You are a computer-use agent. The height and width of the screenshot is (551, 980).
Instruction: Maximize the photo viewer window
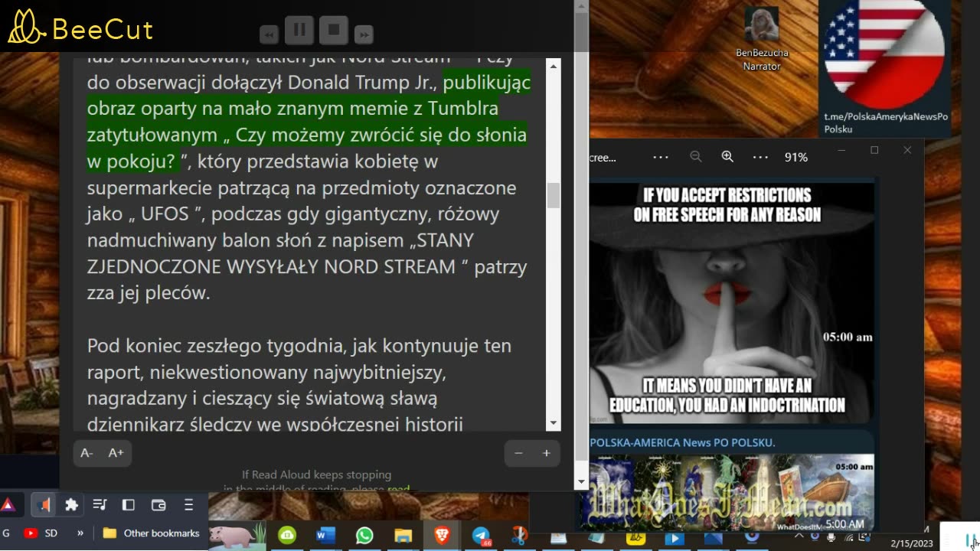[x=874, y=150]
